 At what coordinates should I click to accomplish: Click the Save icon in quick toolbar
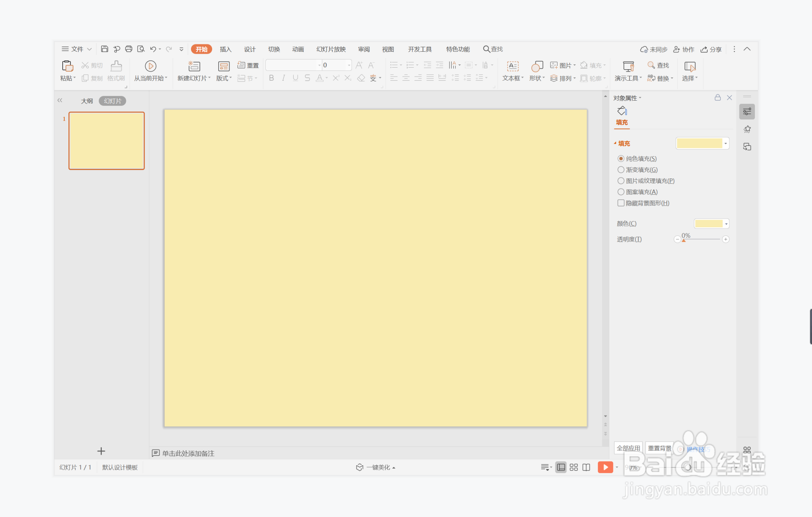105,49
